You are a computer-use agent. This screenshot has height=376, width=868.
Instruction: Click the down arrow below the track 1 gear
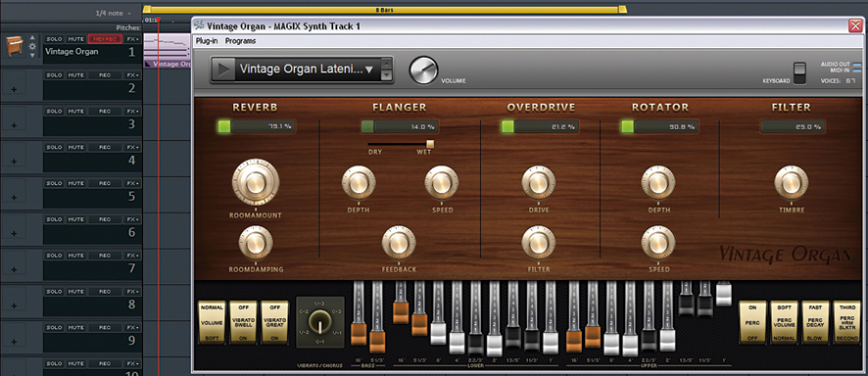(32, 55)
